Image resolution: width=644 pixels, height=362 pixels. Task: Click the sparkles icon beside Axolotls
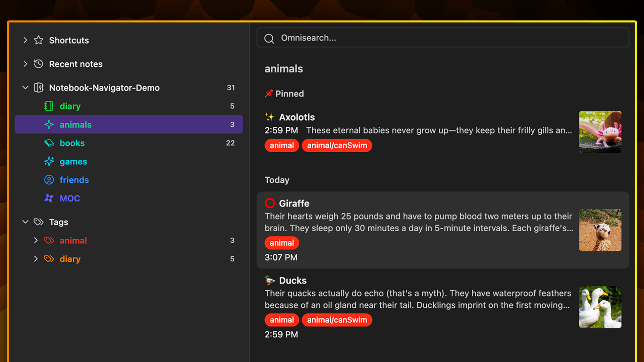(x=270, y=117)
